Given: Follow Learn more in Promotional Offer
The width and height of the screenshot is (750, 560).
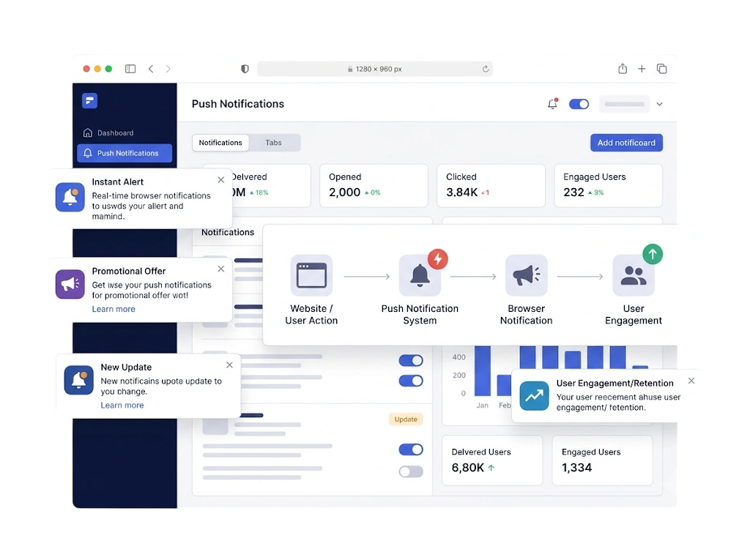Looking at the screenshot, I should (x=114, y=309).
